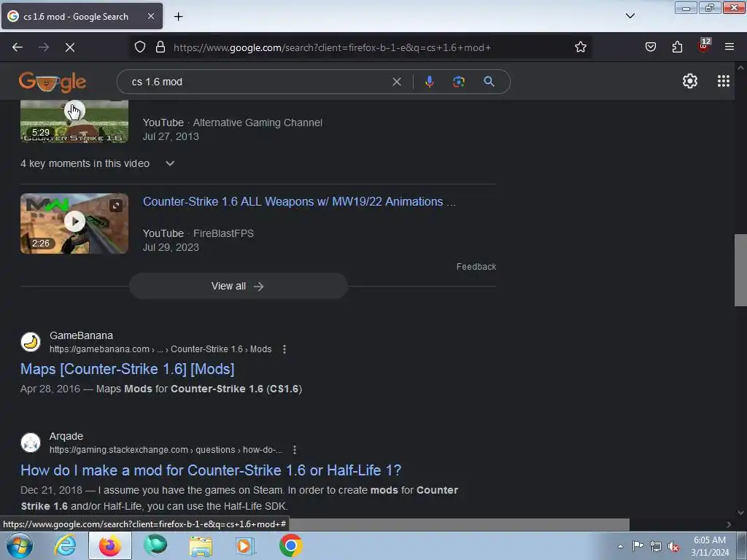Viewport: 747px width, 560px height.
Task: Play the MW19/22 Animations video thumbnail
Action: pos(74,223)
